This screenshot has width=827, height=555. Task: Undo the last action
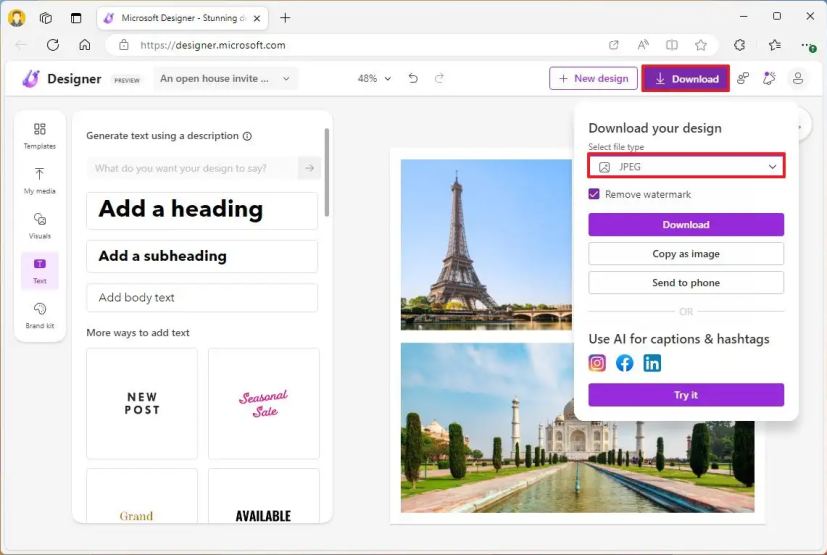pyautogui.click(x=413, y=79)
